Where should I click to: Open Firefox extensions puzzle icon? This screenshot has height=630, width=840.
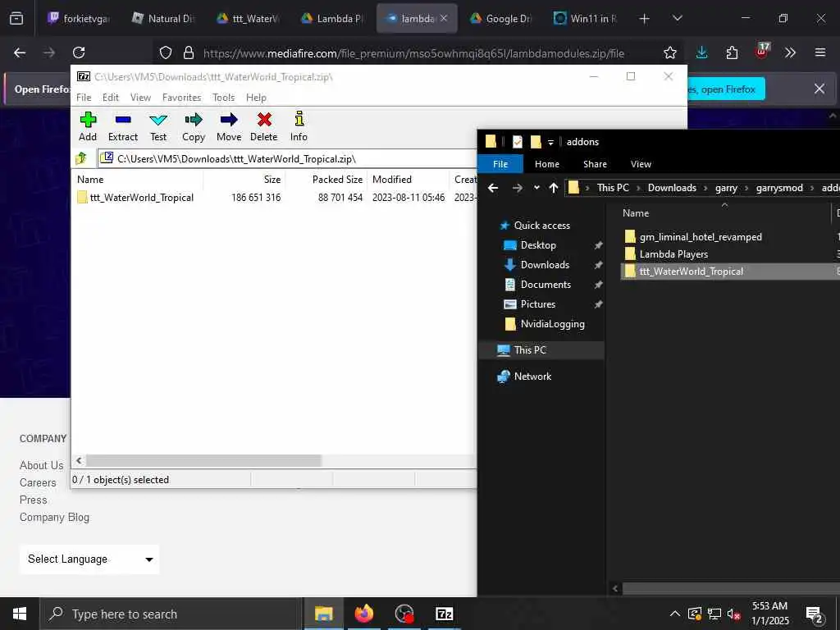pos(732,52)
